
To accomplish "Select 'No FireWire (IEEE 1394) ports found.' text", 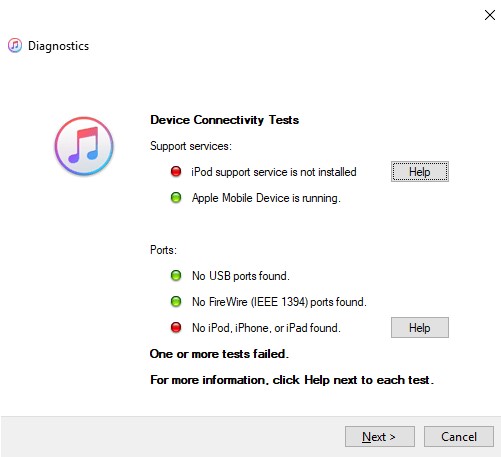I will pyautogui.click(x=279, y=302).
